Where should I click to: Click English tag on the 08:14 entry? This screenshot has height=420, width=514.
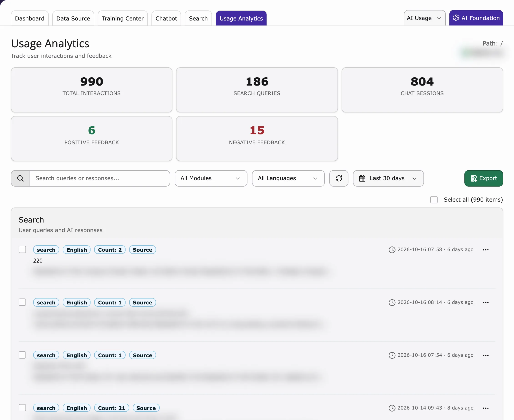(x=77, y=302)
